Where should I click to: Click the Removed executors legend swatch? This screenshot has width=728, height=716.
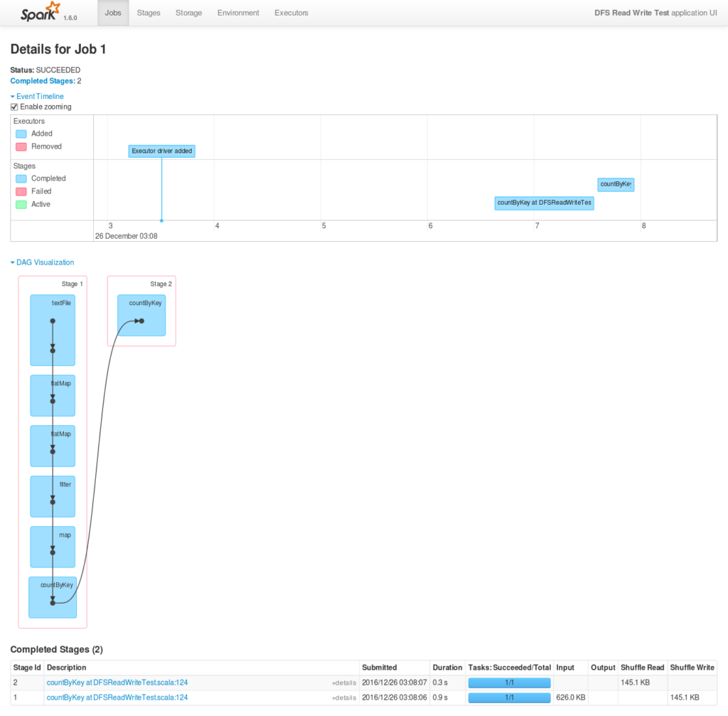[x=21, y=146]
